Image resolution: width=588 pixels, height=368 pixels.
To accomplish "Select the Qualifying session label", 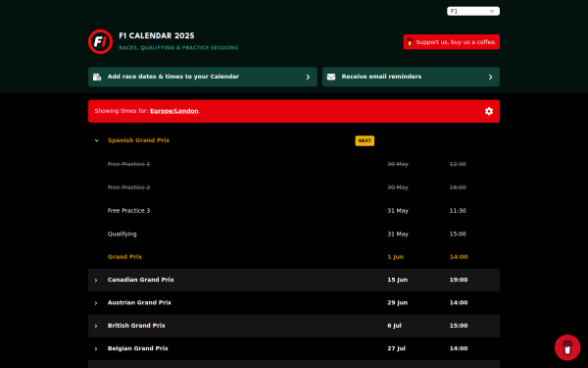I will click(x=122, y=234).
